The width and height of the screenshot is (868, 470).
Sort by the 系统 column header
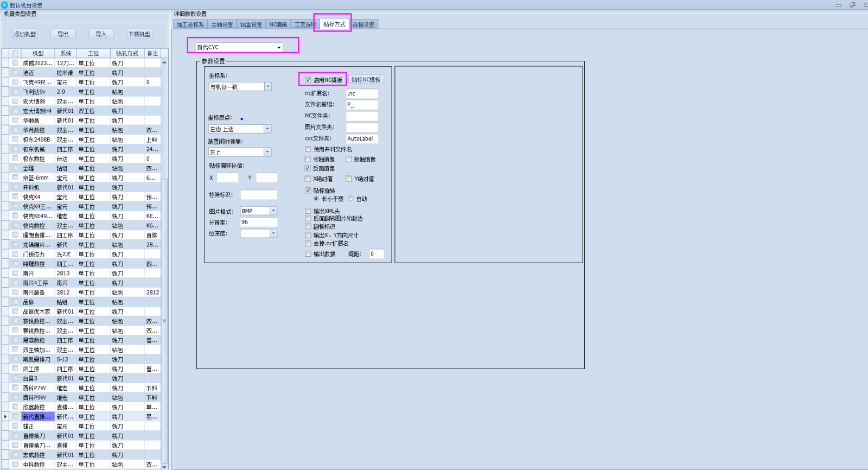[x=66, y=53]
